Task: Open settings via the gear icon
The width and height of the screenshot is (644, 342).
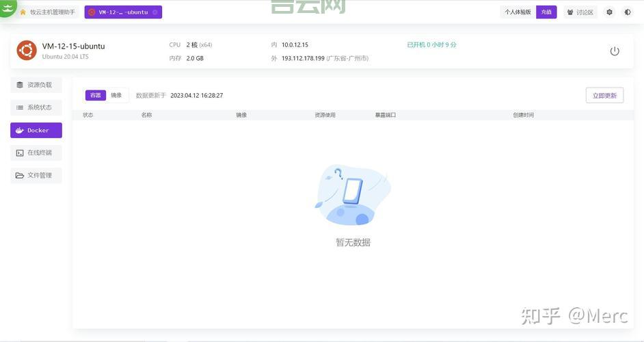Action: pyautogui.click(x=610, y=12)
